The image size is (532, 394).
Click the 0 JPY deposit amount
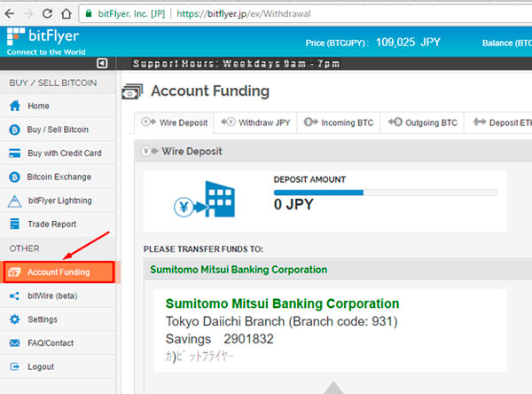coord(293,204)
